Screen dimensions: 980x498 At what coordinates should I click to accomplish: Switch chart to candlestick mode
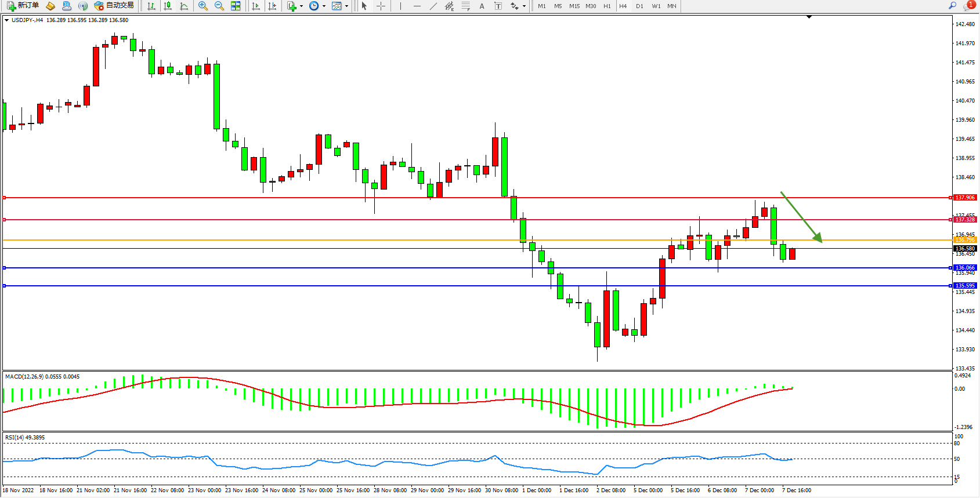[168, 6]
